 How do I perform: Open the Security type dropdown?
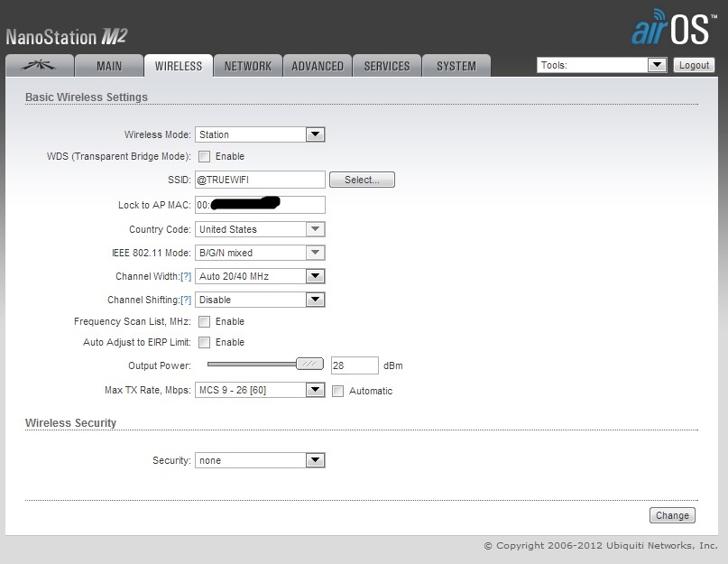(x=260, y=460)
